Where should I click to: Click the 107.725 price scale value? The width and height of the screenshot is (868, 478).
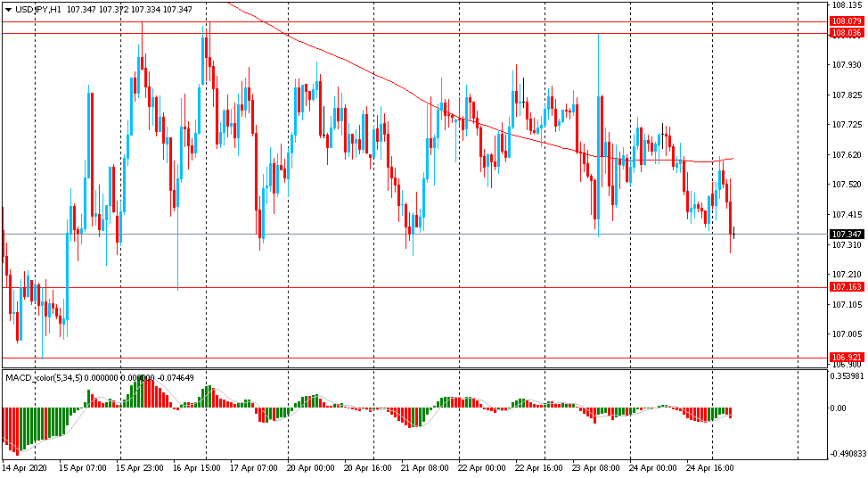click(847, 125)
